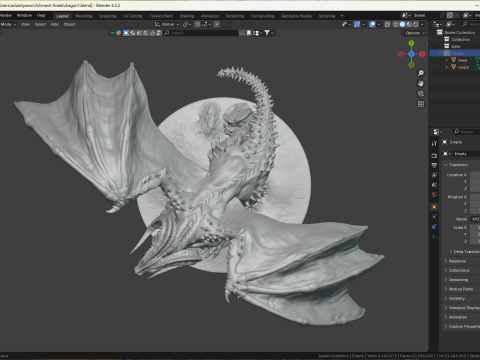
Task: Open the Object Constraints properties tab
Action: tap(434, 226)
